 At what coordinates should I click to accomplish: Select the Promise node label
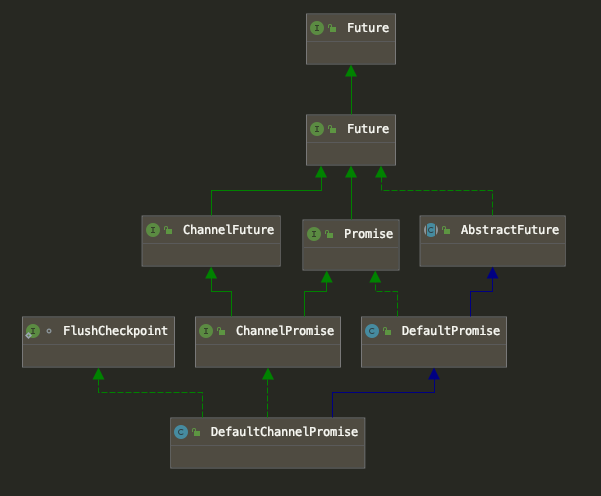[369, 234]
